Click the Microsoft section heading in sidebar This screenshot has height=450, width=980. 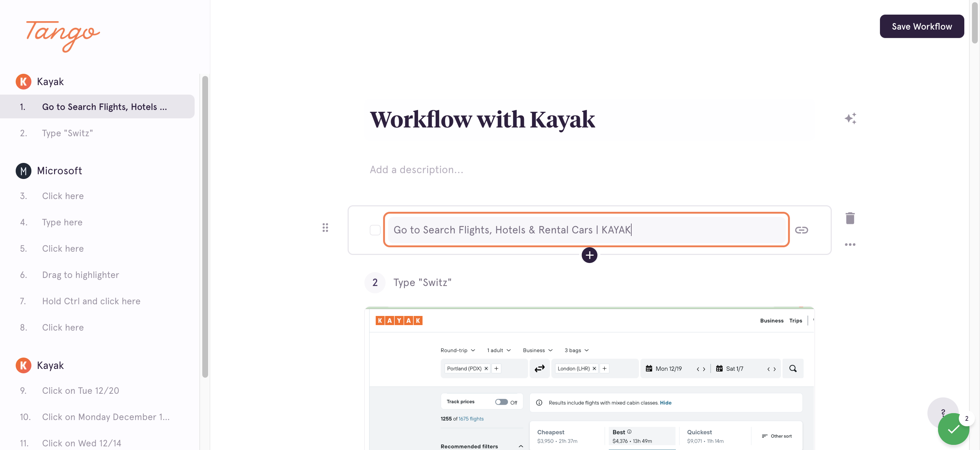60,171
